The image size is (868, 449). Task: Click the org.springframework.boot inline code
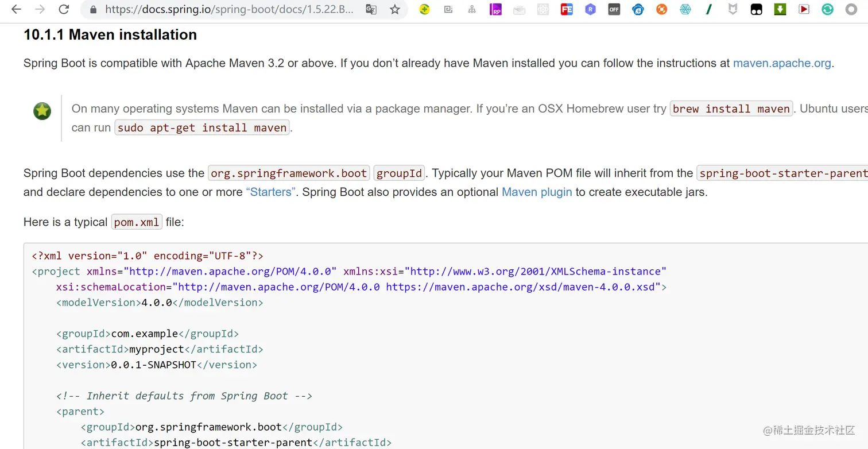pyautogui.click(x=289, y=173)
